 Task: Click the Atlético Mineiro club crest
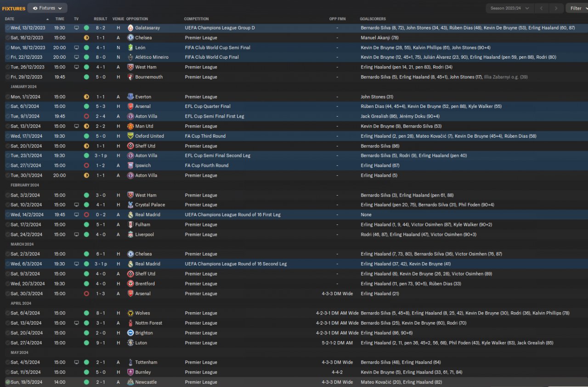pos(130,57)
